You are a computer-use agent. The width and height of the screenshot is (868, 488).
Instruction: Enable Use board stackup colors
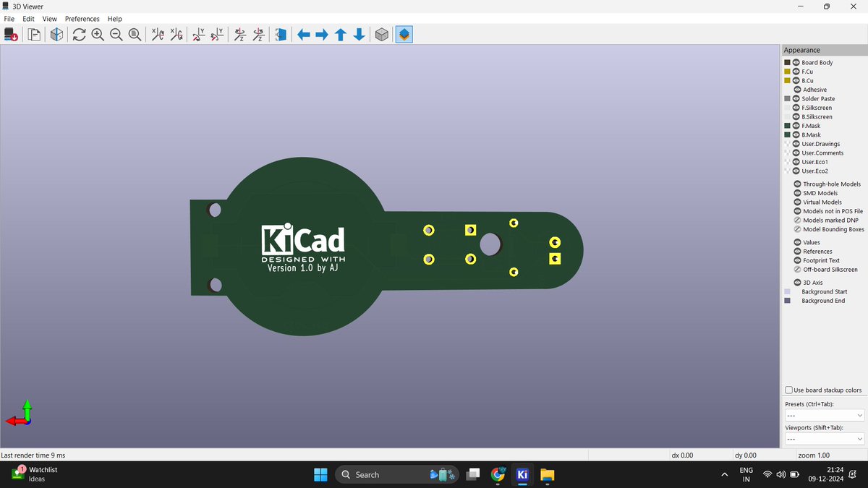(x=788, y=390)
